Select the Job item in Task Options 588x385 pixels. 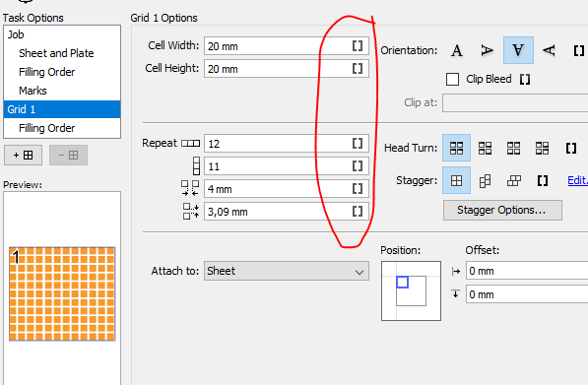pyautogui.click(x=16, y=34)
